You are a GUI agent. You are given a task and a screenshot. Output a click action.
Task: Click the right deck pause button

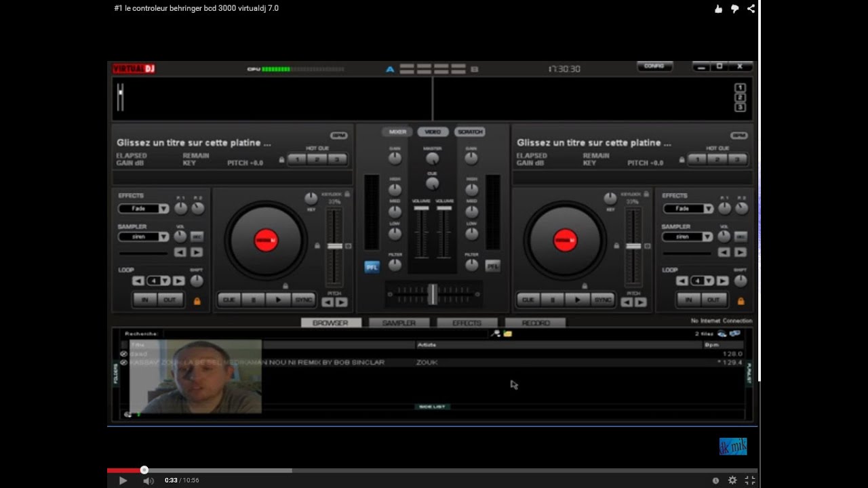pos(553,300)
